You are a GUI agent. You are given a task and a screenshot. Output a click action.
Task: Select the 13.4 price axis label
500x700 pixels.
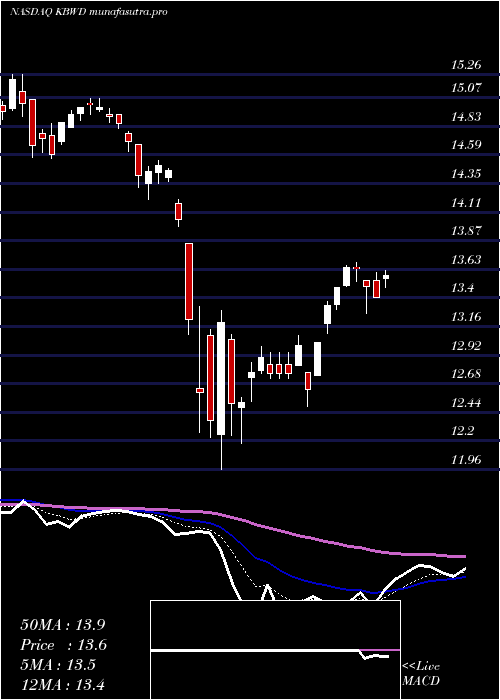click(x=462, y=288)
